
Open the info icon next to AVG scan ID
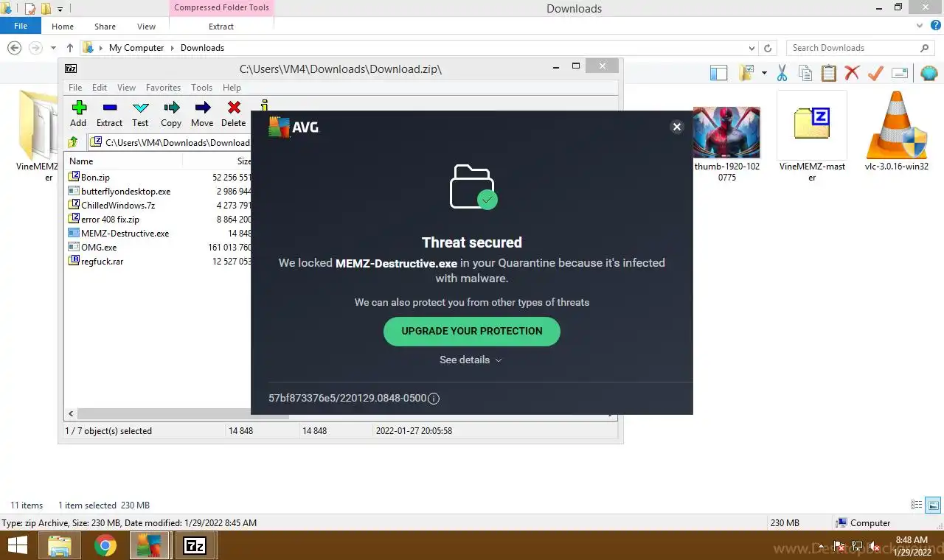[434, 399]
